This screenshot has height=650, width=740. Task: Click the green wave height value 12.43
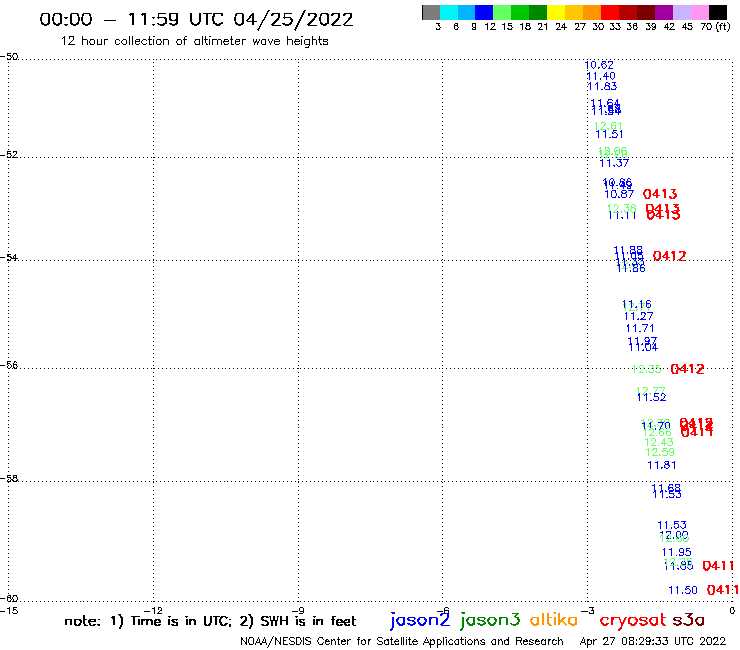[659, 442]
